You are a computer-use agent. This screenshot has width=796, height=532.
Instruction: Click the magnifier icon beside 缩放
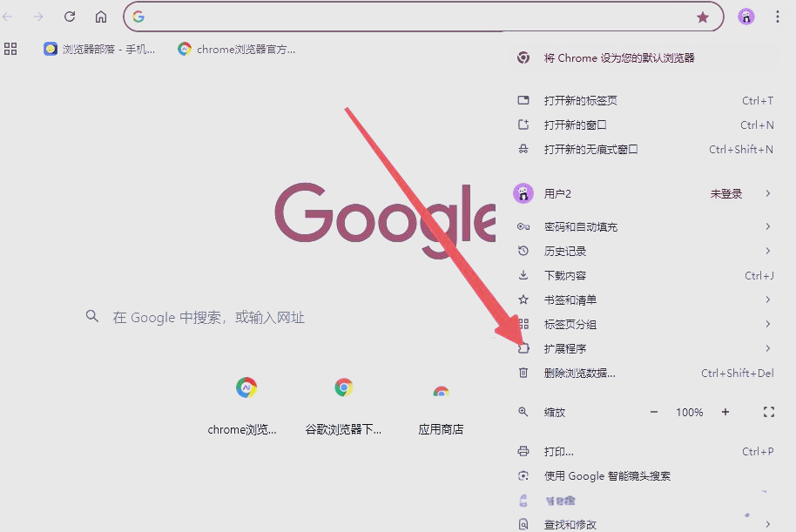(x=523, y=412)
